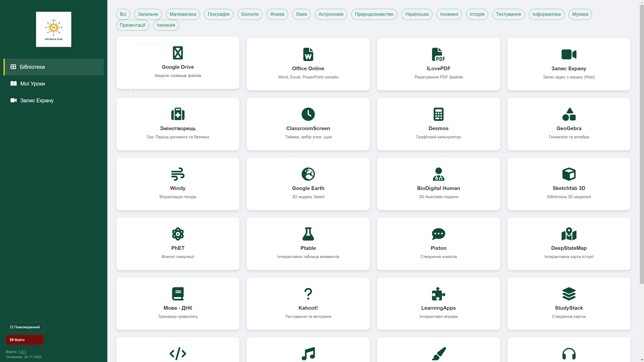Toggle Повноекранний fullscreen mode
Viewport: 644px width, 362px height.
pyautogui.click(x=25, y=327)
